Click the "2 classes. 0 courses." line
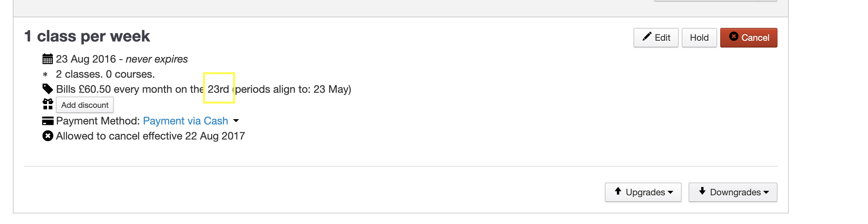 click(105, 74)
